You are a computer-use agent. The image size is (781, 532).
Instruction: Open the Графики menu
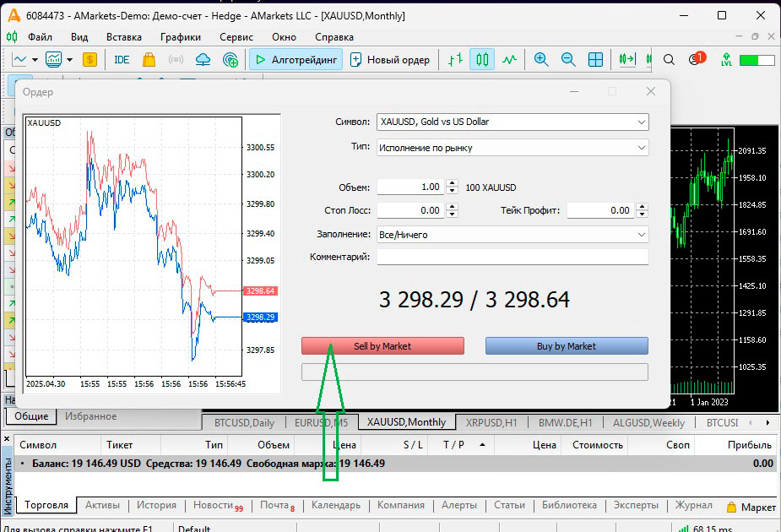tap(181, 37)
